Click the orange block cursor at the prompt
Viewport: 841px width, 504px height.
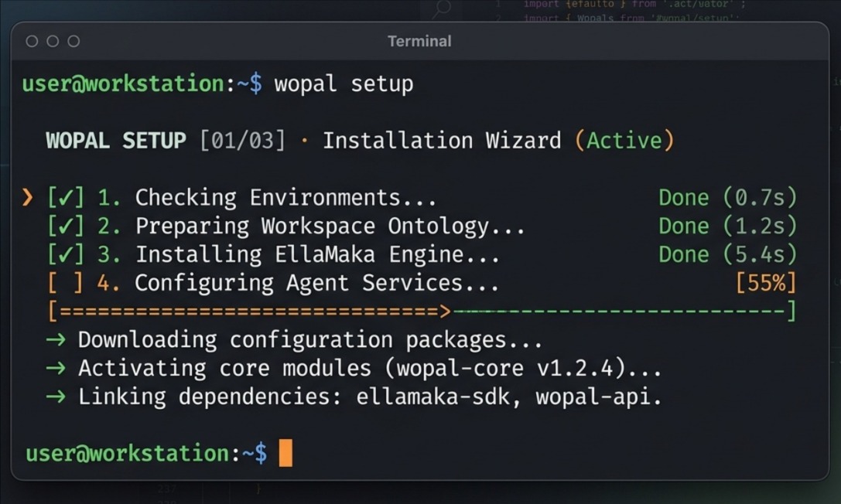(285, 453)
